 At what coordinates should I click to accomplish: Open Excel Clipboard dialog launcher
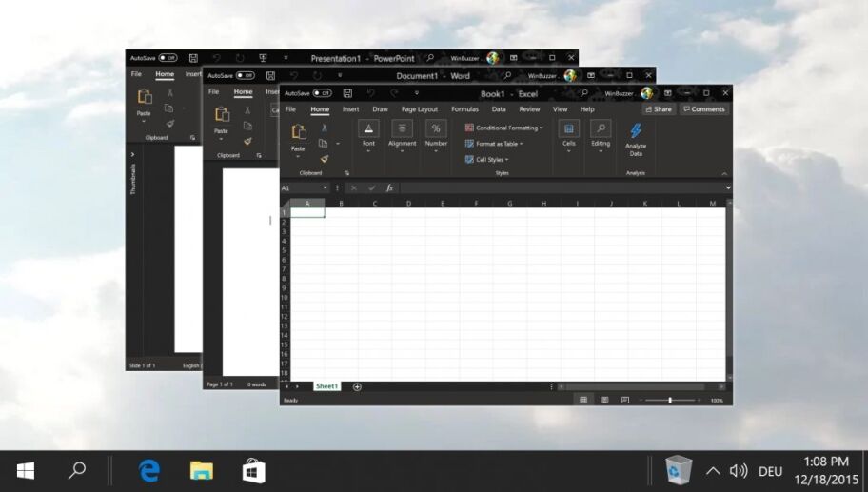(x=346, y=173)
